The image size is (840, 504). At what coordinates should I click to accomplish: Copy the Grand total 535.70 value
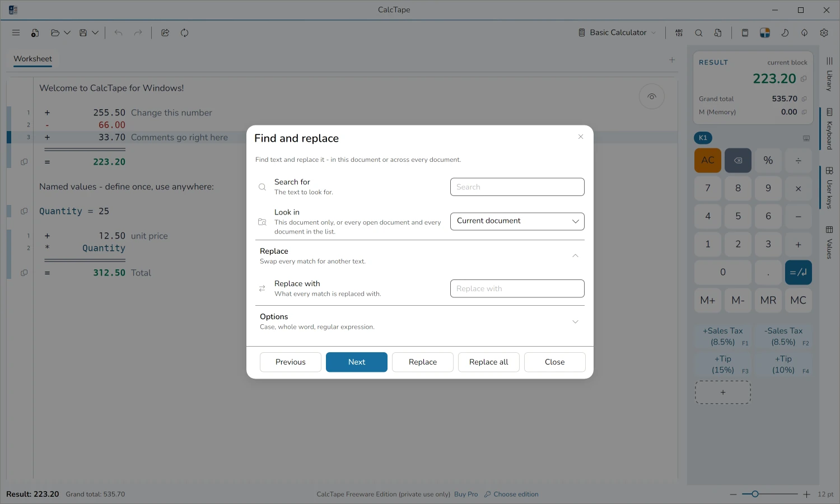tap(804, 99)
